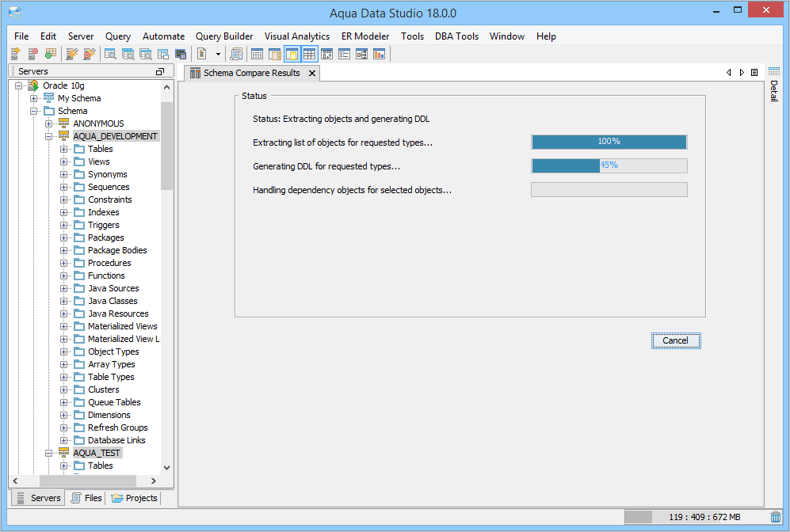The height and width of the screenshot is (532, 790).
Task: Click the hierarchy diagram window toolbar icon
Action: [x=362, y=54]
